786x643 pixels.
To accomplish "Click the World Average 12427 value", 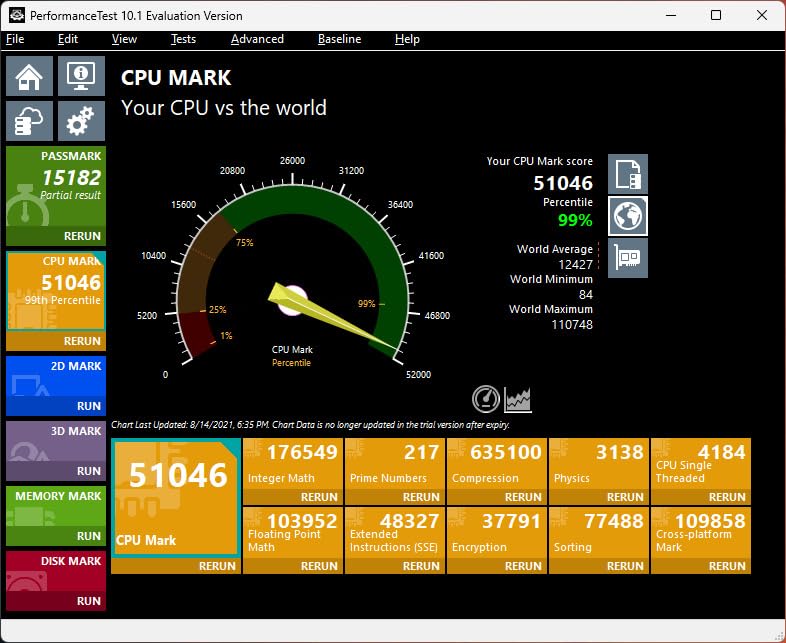I will pyautogui.click(x=575, y=265).
